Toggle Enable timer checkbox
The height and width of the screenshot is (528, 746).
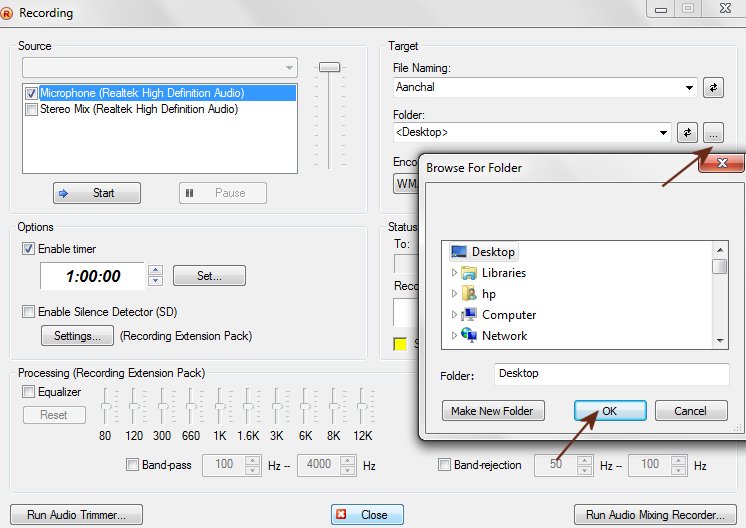pos(29,248)
